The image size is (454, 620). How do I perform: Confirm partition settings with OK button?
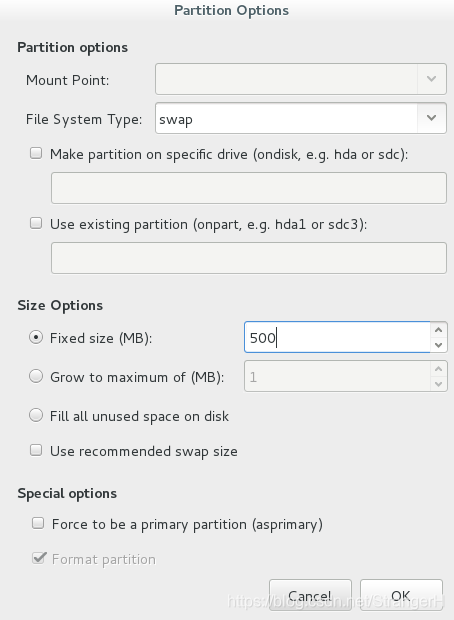(x=401, y=595)
